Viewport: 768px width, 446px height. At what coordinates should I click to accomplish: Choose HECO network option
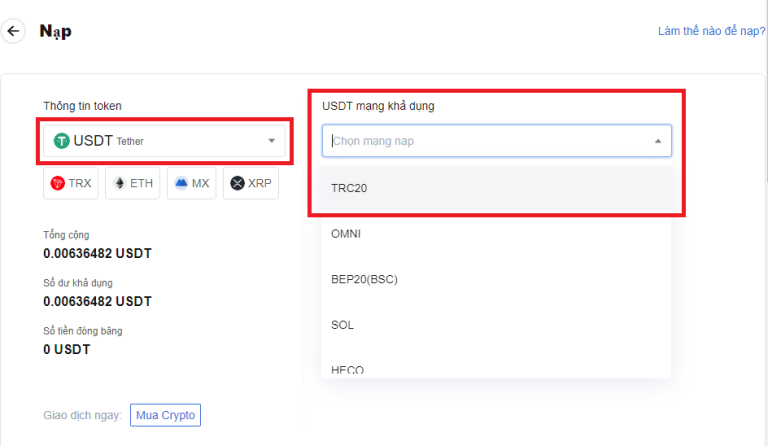(496, 365)
